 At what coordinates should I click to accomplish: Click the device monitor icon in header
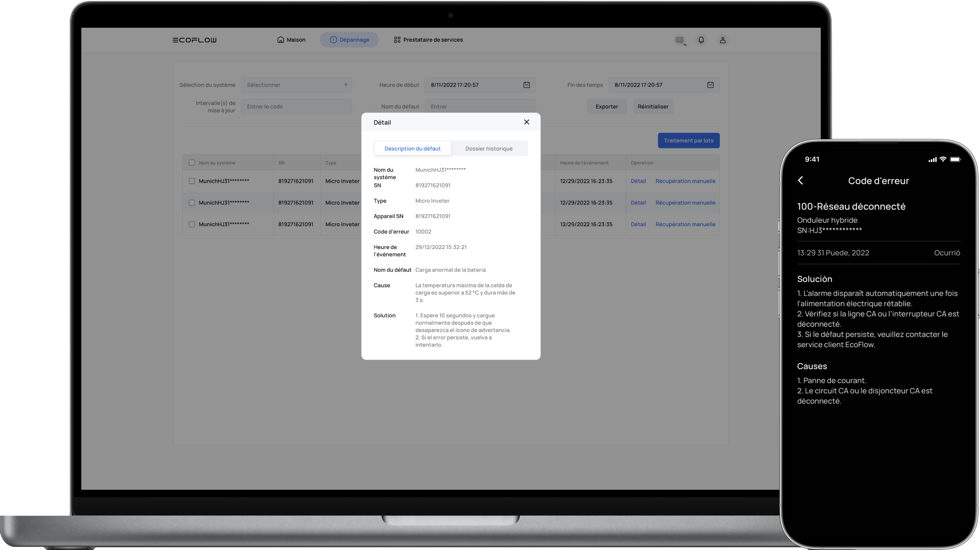[x=680, y=41]
